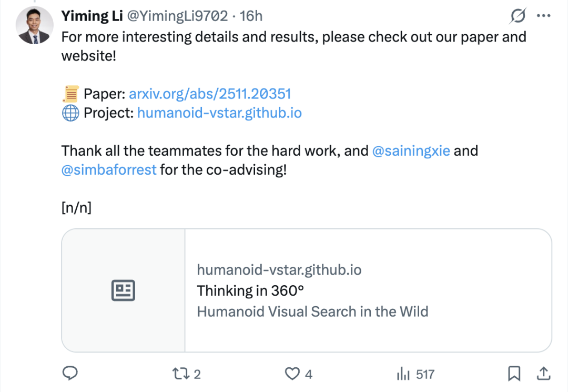Click the share upload icon
Screen dimensions: 568x392
pos(542,374)
